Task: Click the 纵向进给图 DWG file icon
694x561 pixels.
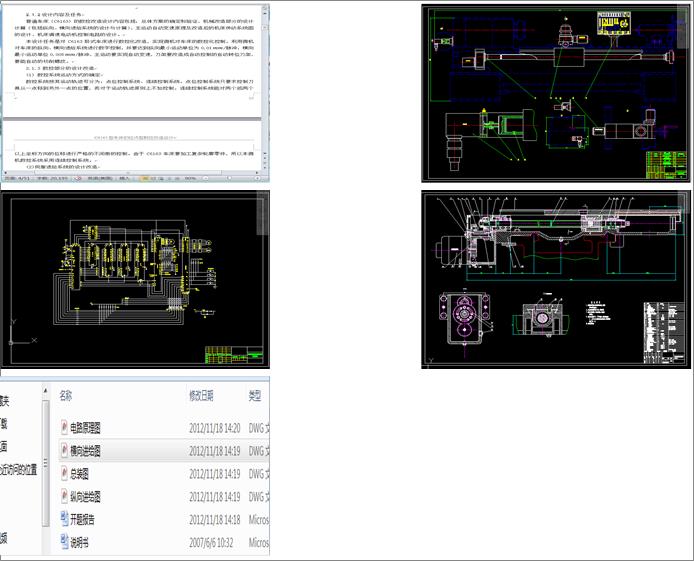Action: point(65,496)
